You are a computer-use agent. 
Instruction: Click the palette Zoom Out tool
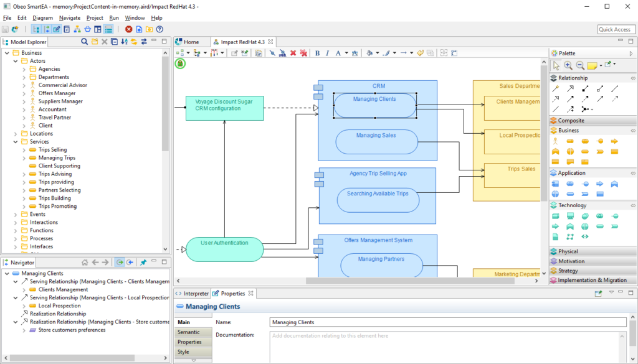pyautogui.click(x=579, y=65)
